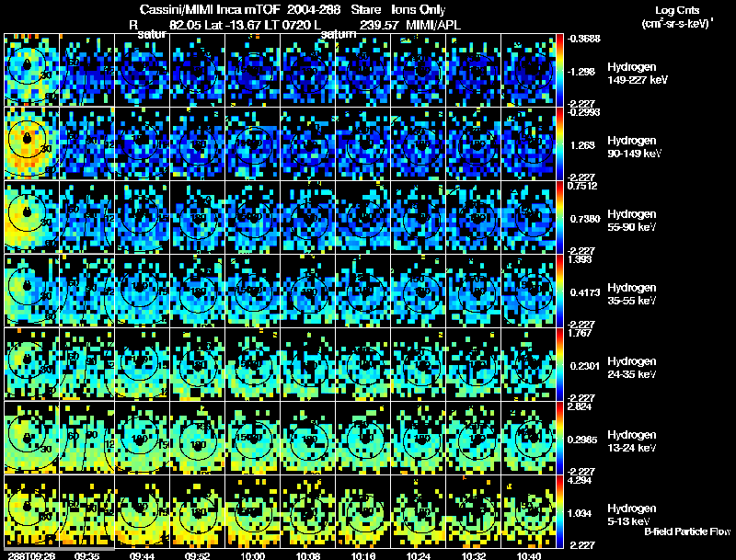Click the 10:24 time label
This screenshot has width=736, height=560.
coord(419,555)
